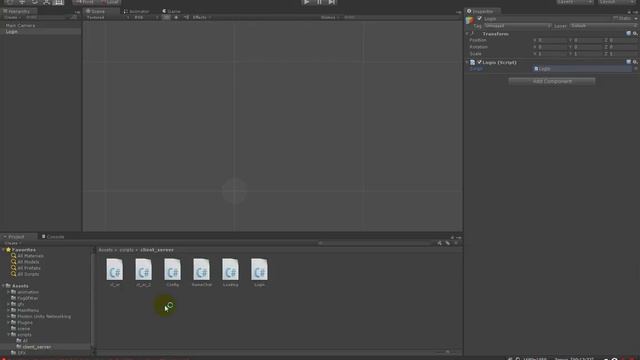Image resolution: width=640 pixels, height=360 pixels.
Task: Open the Layers dropdown
Action: [x=575, y=2]
